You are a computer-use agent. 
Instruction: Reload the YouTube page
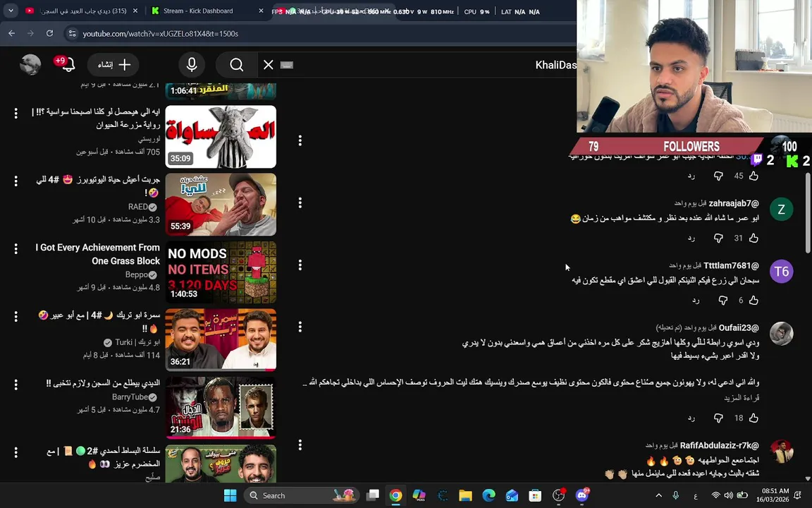click(x=50, y=33)
